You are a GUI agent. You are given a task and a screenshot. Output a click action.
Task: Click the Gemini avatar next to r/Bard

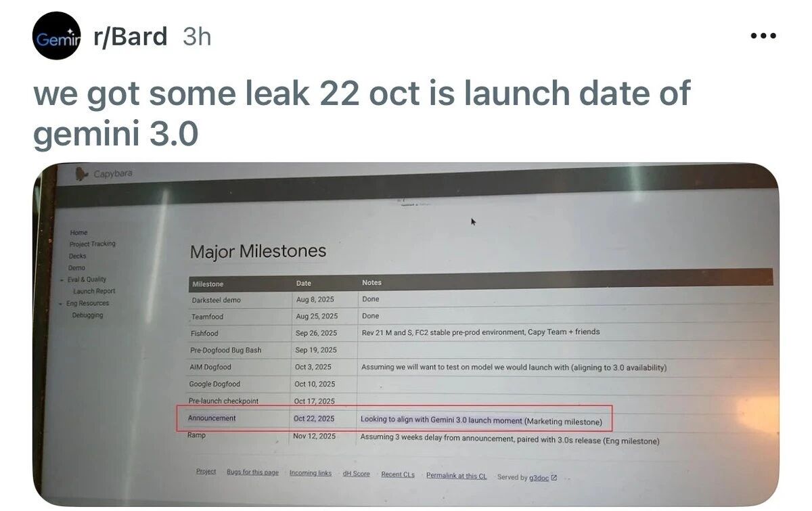click(x=57, y=36)
